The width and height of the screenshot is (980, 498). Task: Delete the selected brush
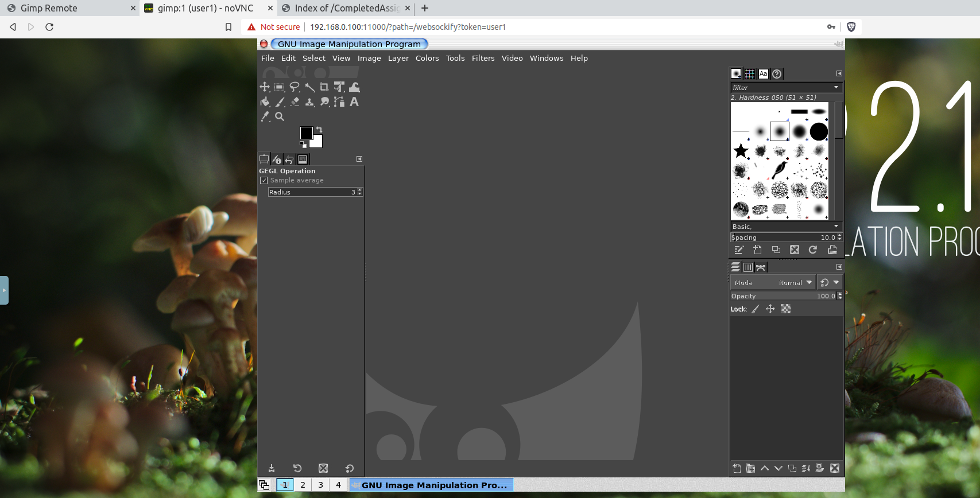[x=795, y=250]
